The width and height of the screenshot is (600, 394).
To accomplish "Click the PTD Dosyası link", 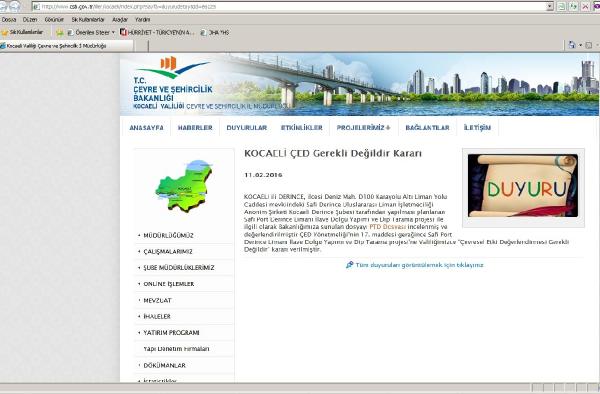I will point(387,227).
